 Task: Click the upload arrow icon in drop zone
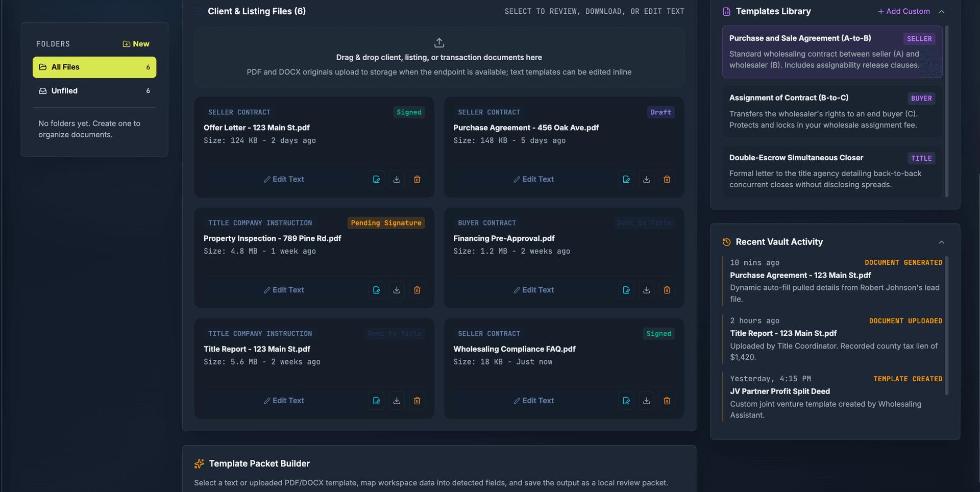coord(439,42)
